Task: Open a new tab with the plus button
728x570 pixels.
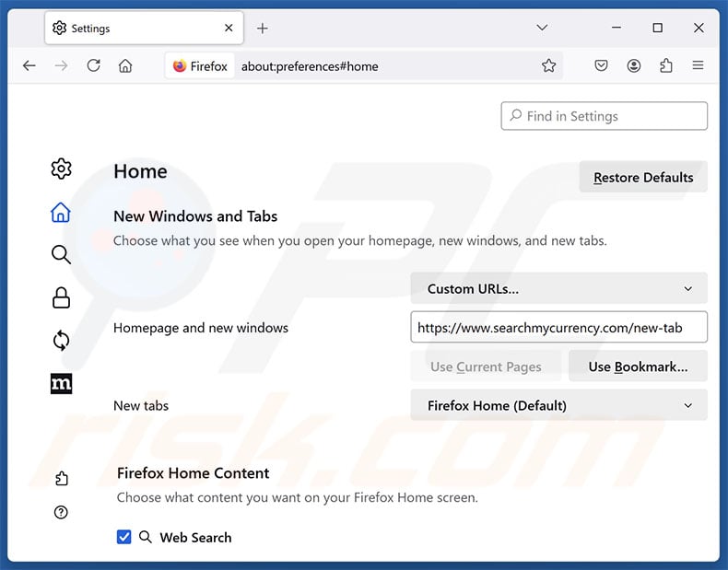Action: pos(263,29)
